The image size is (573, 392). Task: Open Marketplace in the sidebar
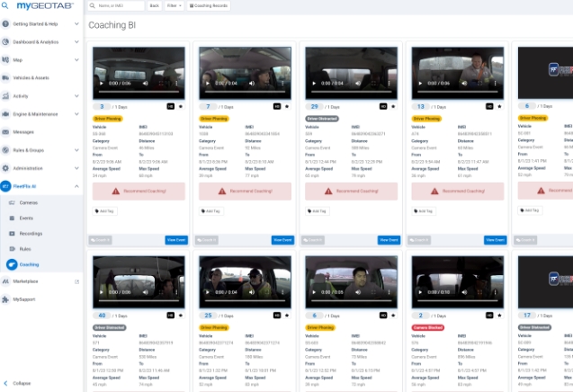click(25, 281)
